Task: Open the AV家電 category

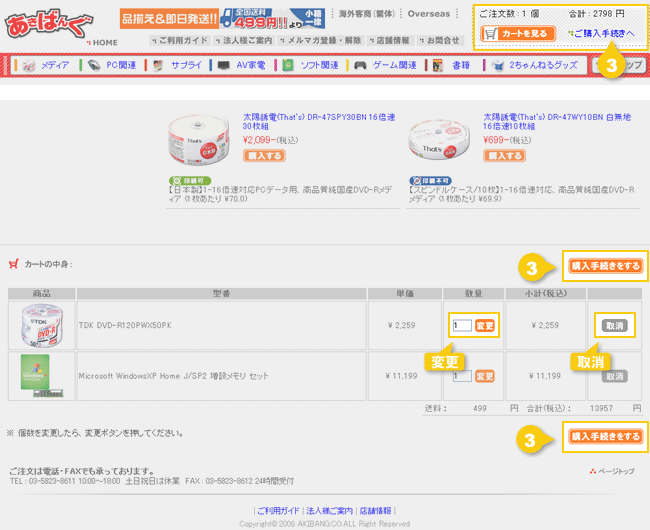Action: pyautogui.click(x=251, y=65)
